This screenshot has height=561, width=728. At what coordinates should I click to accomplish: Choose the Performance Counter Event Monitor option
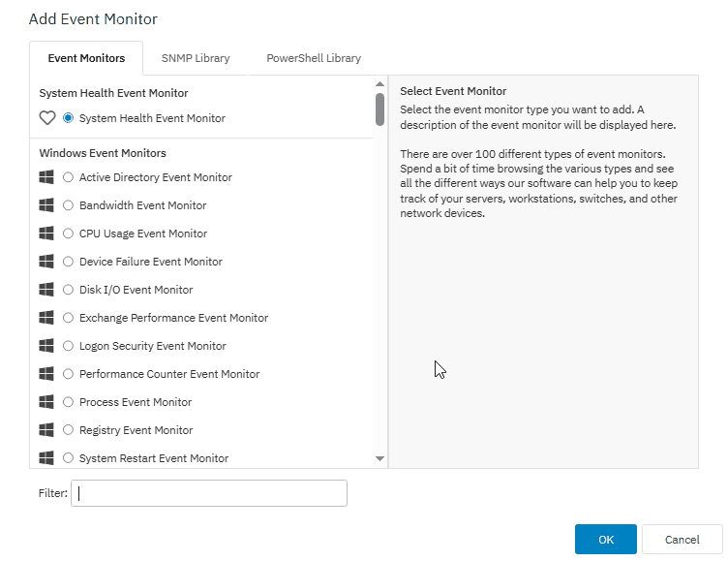pos(68,374)
